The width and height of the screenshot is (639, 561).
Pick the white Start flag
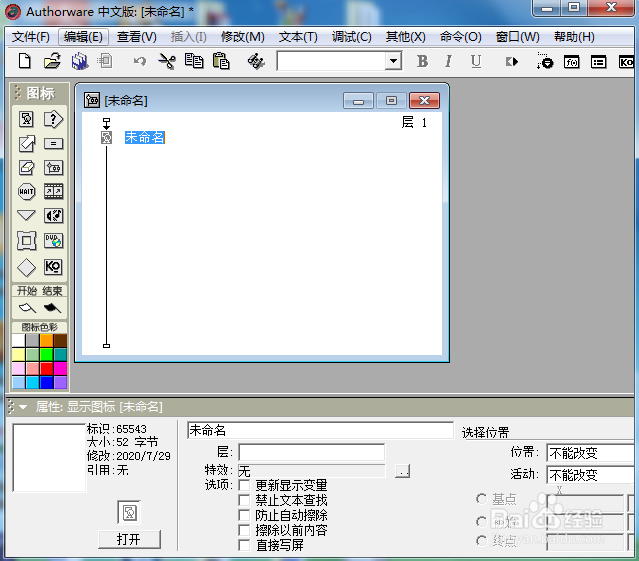[27, 308]
